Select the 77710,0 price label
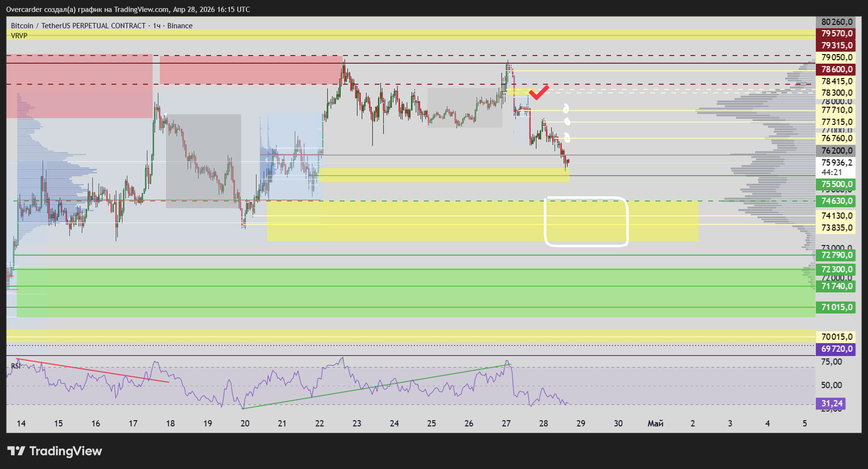Image resolution: width=868 pixels, height=469 pixels. [835, 110]
